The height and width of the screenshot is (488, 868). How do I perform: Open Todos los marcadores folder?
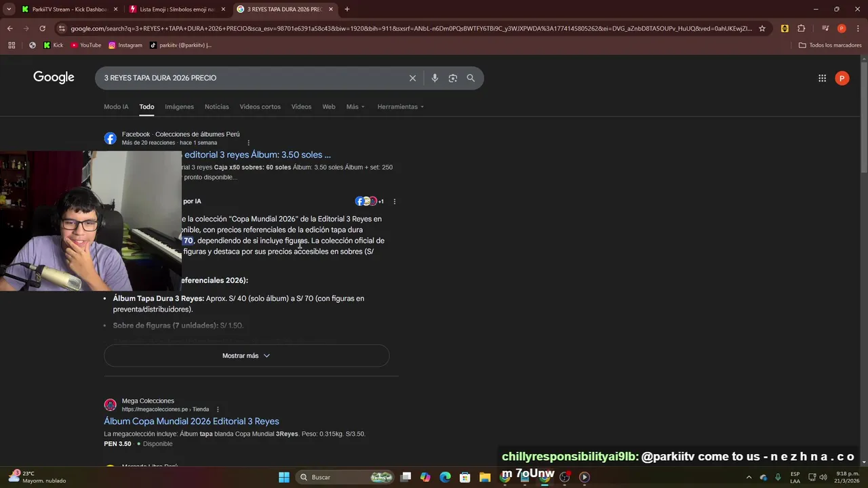(x=830, y=45)
